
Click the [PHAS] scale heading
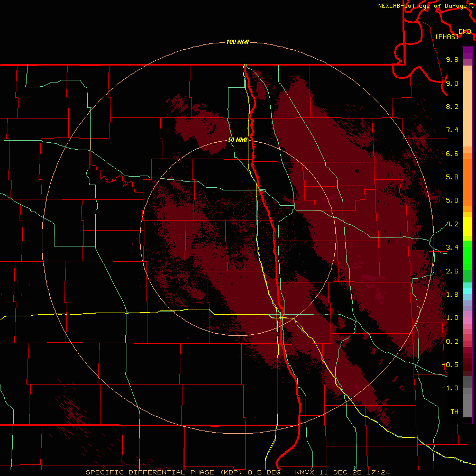(447, 36)
